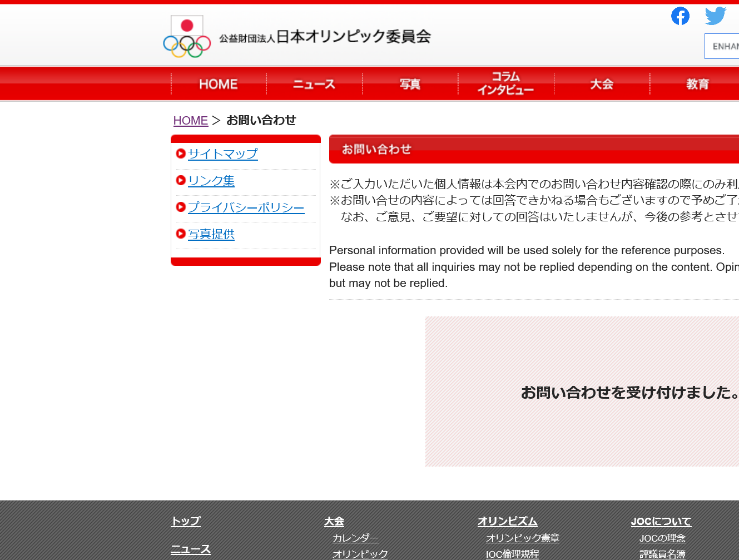
Task: Click the 'but may not be replied.' text line
Action: (388, 283)
